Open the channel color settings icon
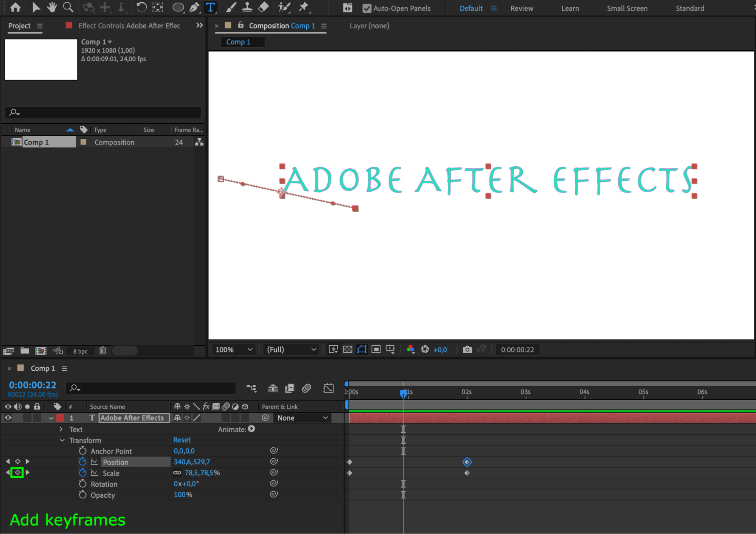756x534 pixels. pyautogui.click(x=411, y=349)
